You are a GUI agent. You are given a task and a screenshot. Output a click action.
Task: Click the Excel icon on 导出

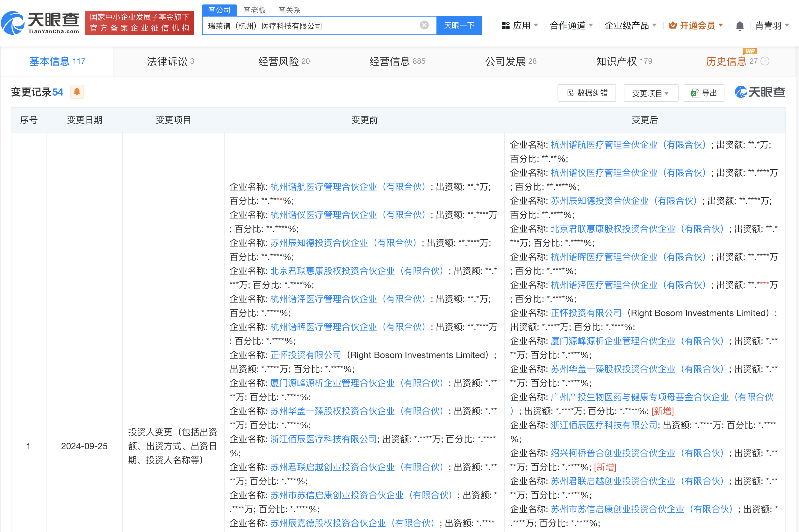pyautogui.click(x=695, y=93)
